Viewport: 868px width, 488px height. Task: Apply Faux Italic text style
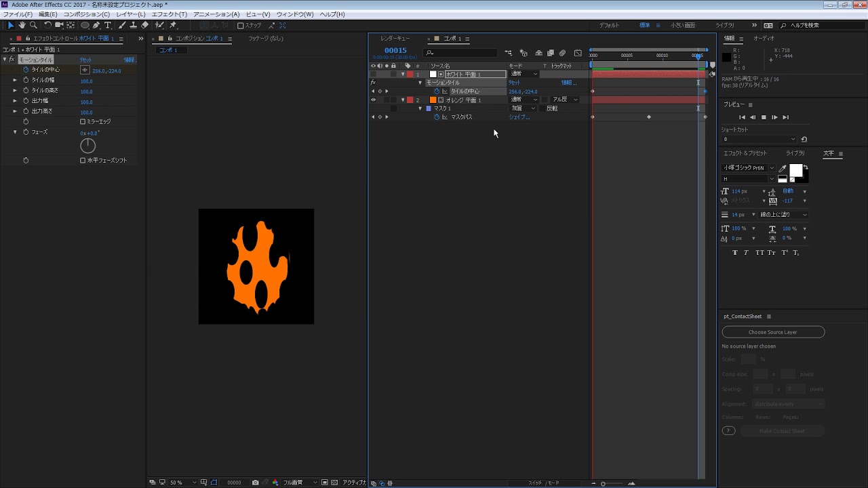click(747, 253)
